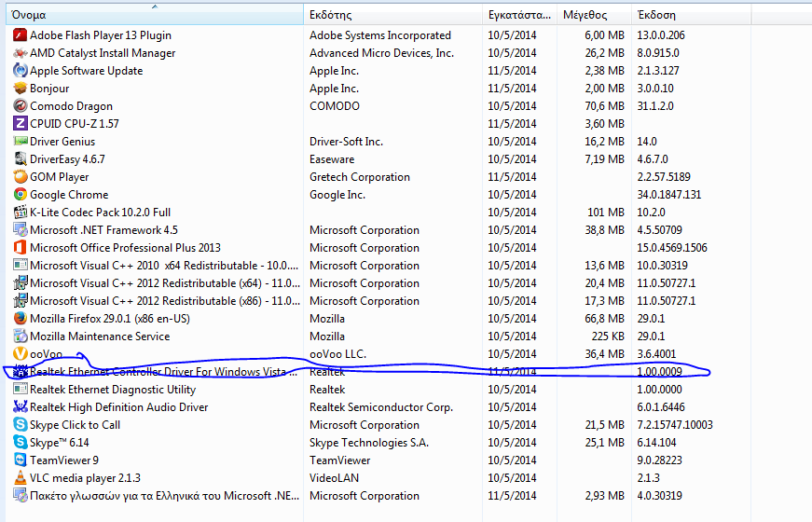Click version 34.0.1847.131 cell
The image size is (812, 522).
point(668,194)
